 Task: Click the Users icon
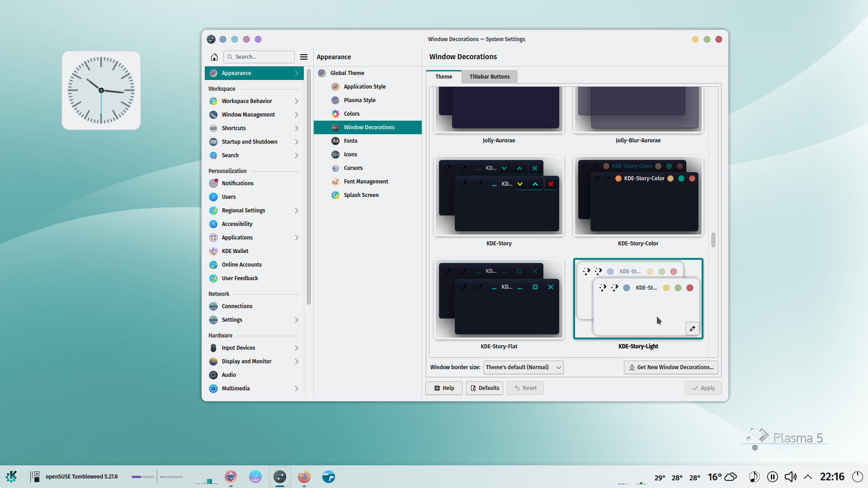tap(213, 197)
